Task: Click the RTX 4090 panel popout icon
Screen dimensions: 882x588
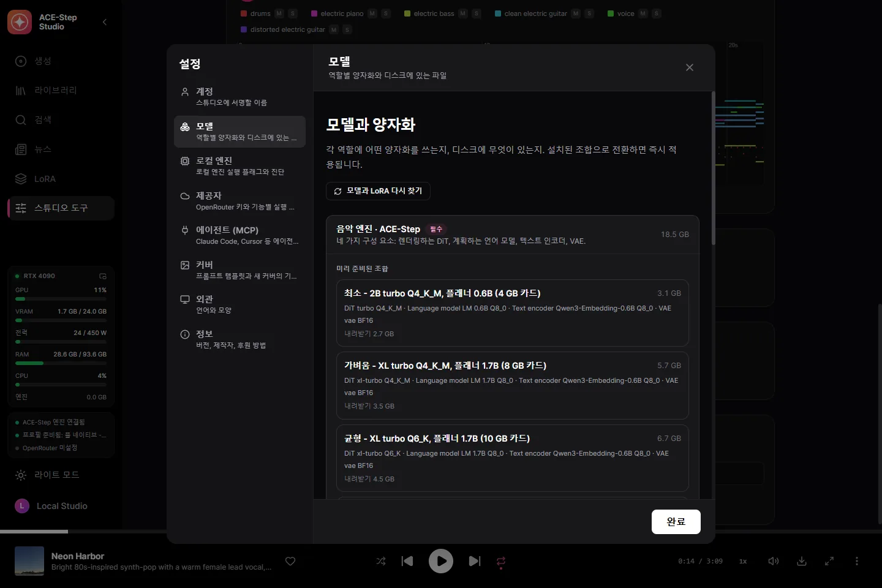Action: pos(103,276)
